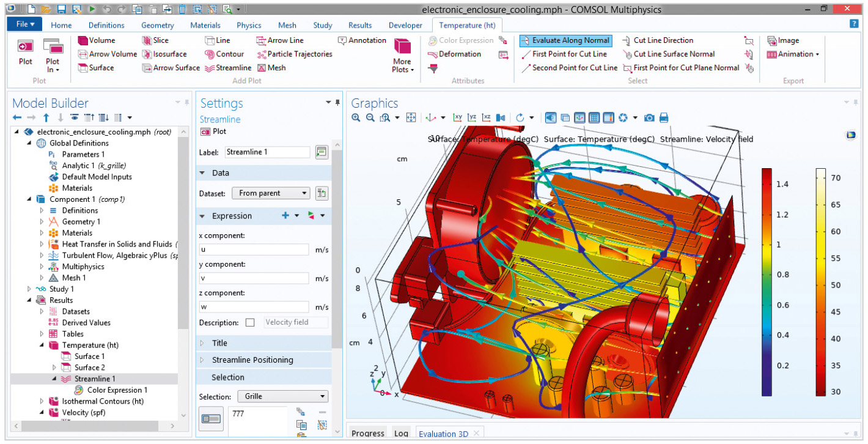Click the x component input field
The height and width of the screenshot is (444, 868).
point(254,250)
